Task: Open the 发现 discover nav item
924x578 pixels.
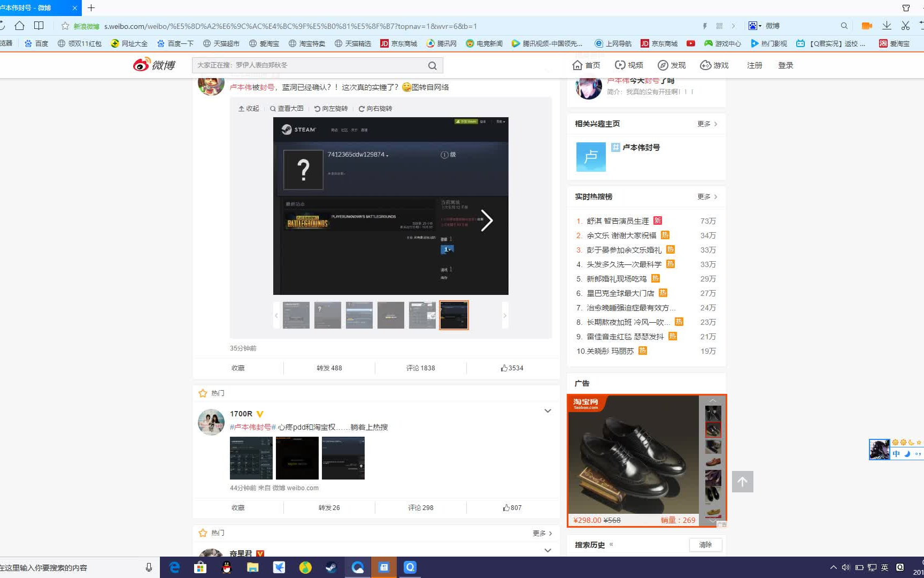Action: click(672, 65)
